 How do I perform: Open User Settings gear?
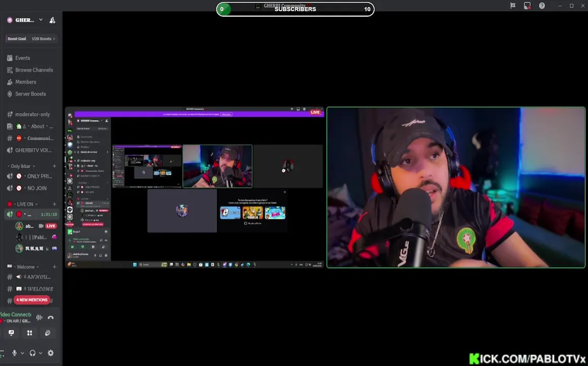point(51,353)
